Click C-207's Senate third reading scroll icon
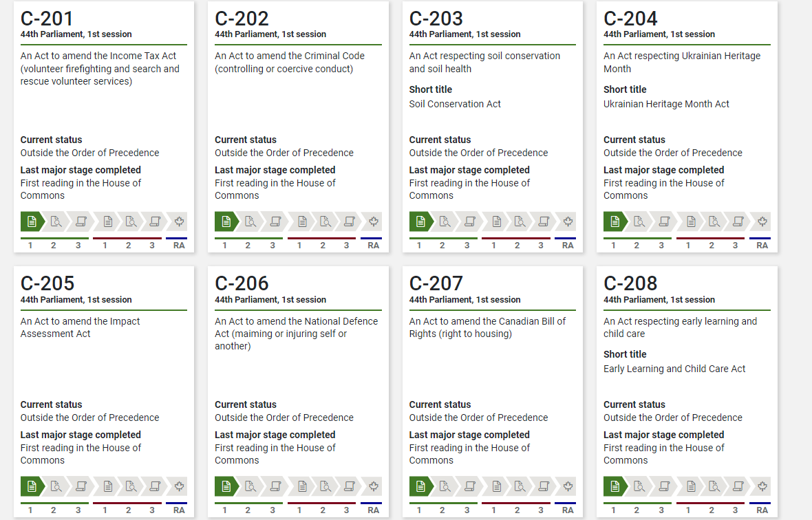This screenshot has width=812, height=520. point(544,486)
